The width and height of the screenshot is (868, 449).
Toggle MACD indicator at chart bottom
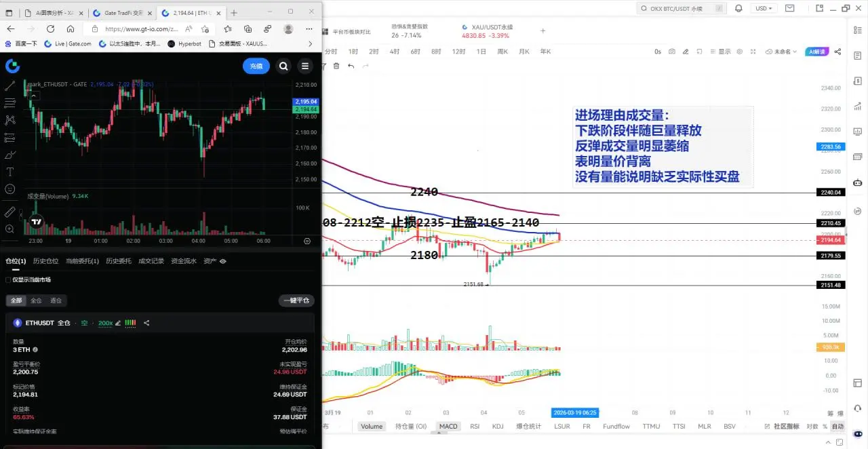click(448, 427)
